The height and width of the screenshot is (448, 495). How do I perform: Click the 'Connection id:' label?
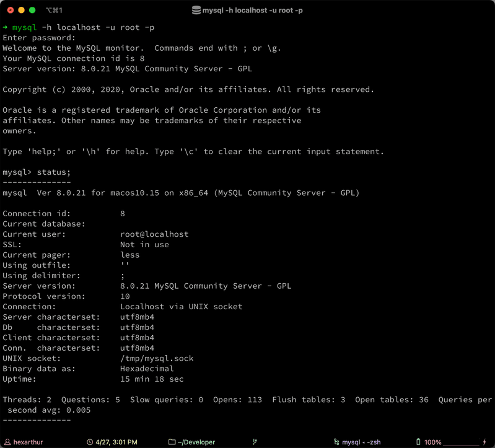(37, 214)
